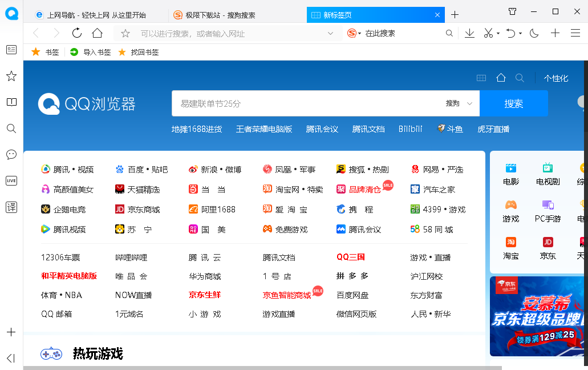
Task: Click the home icon on the page header
Action: tap(501, 78)
